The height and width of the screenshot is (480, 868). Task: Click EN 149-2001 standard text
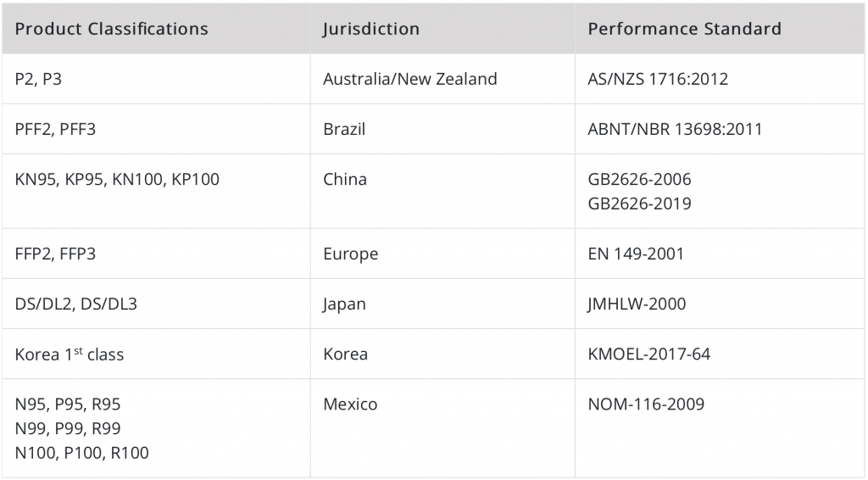point(636,254)
